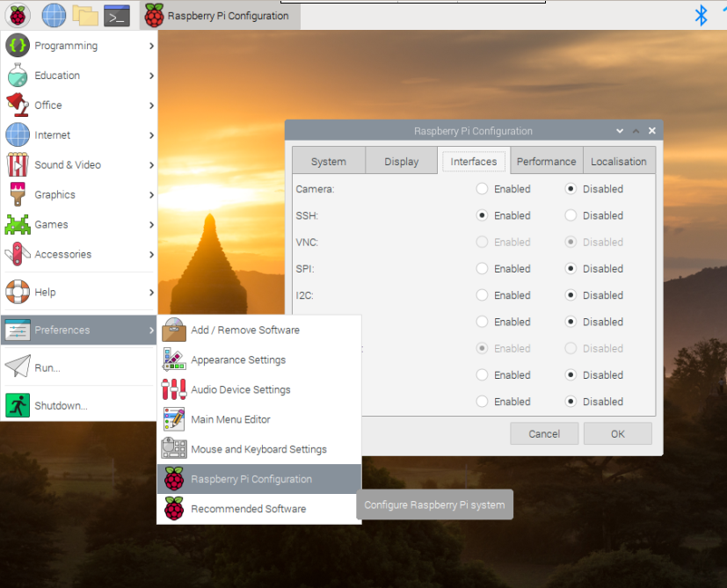Click the Run paper plane icon
This screenshot has height=588, width=727.
click(18, 367)
